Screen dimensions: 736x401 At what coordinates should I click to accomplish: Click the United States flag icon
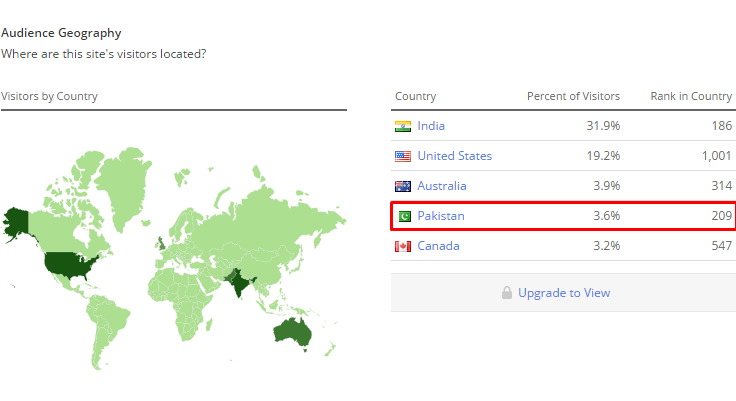(x=403, y=156)
